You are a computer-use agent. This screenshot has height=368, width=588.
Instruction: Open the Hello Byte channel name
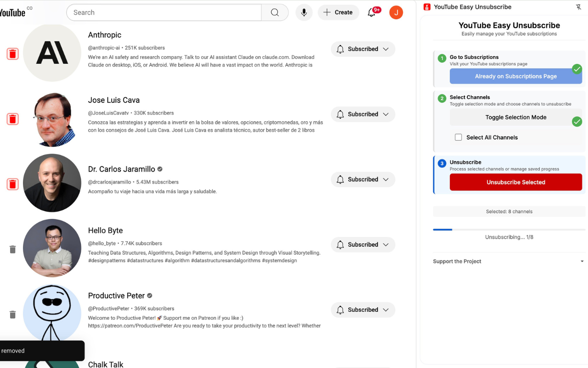106,230
